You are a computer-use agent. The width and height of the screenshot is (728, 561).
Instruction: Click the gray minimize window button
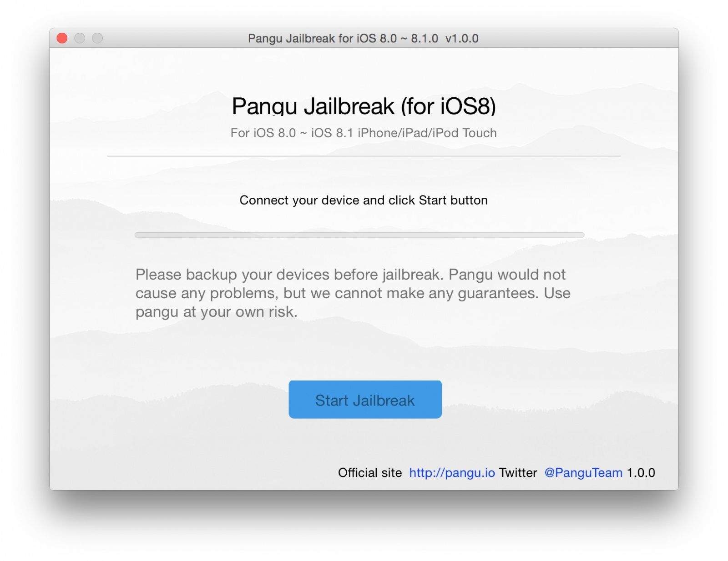click(80, 38)
